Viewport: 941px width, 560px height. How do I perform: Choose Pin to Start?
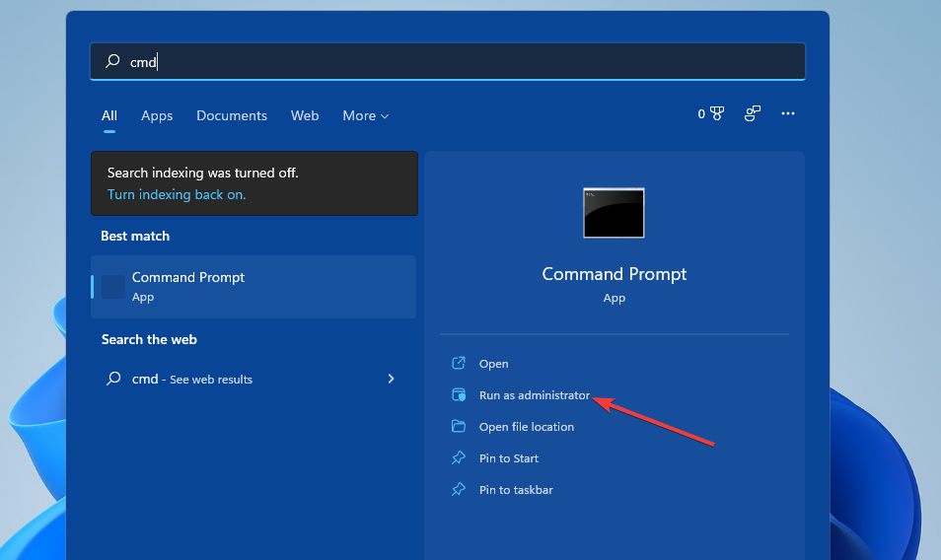tap(508, 458)
